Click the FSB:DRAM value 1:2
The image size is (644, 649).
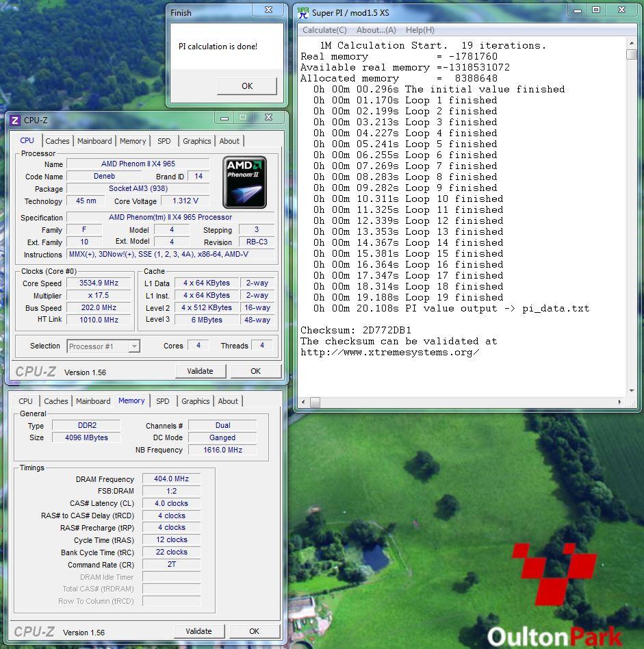click(171, 491)
